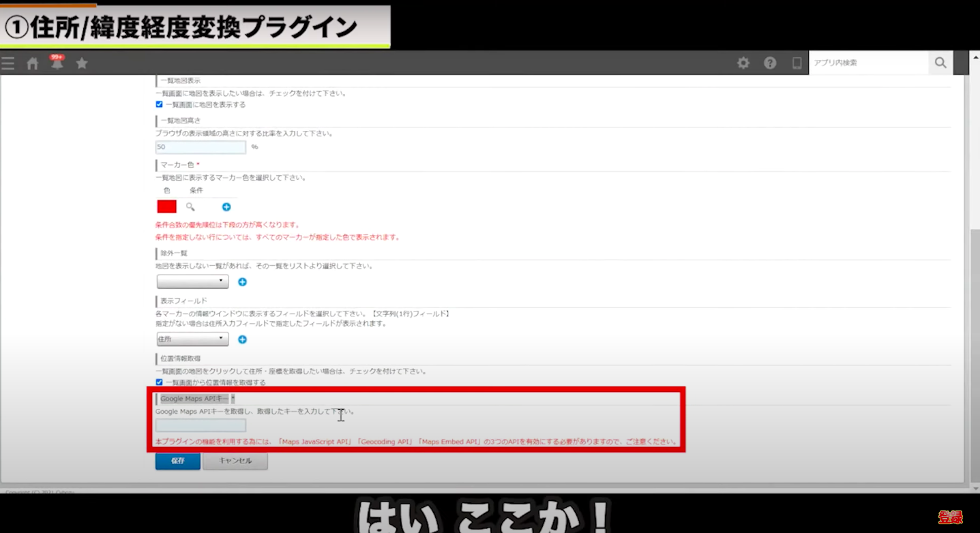Open marker condition magnifier icon
This screenshot has height=533, width=980.
point(190,207)
